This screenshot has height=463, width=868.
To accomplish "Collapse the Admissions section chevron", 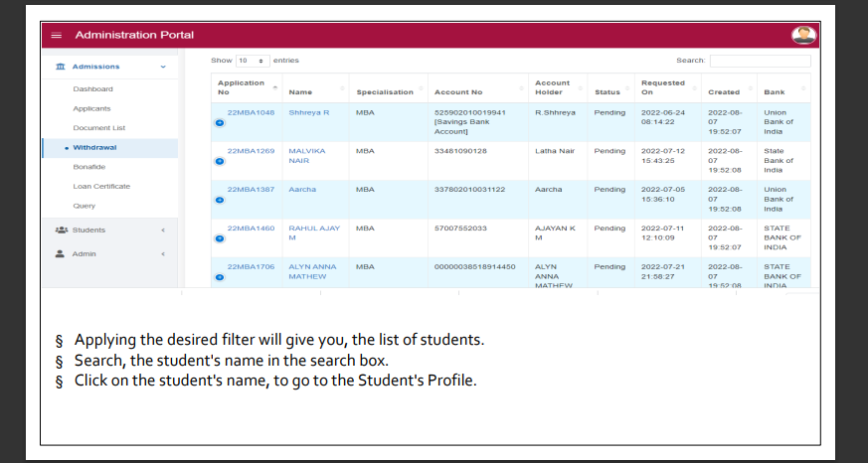I will (163, 67).
